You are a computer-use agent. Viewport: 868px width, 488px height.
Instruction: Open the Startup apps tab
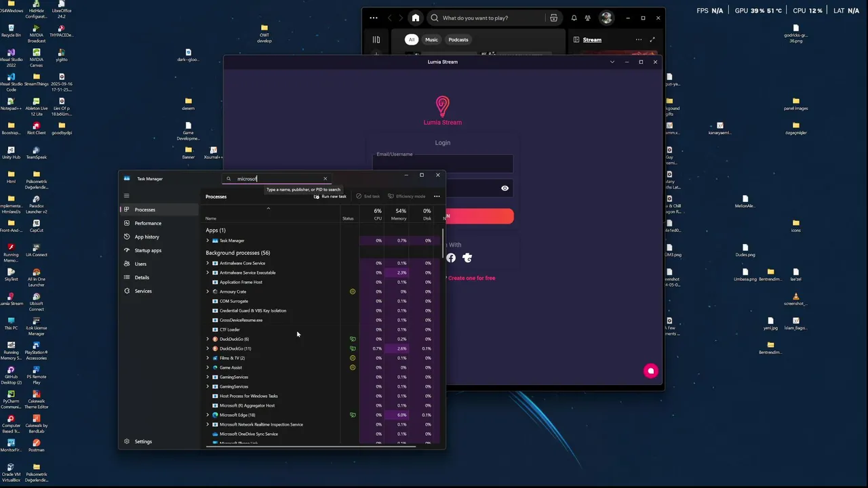point(159,250)
